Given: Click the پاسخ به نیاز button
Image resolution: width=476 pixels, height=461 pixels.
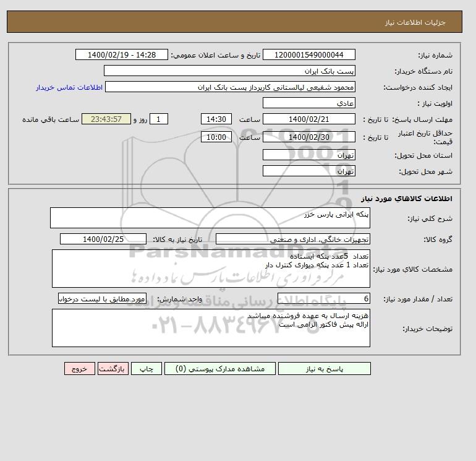Looking at the screenshot, I should [x=324, y=369].
